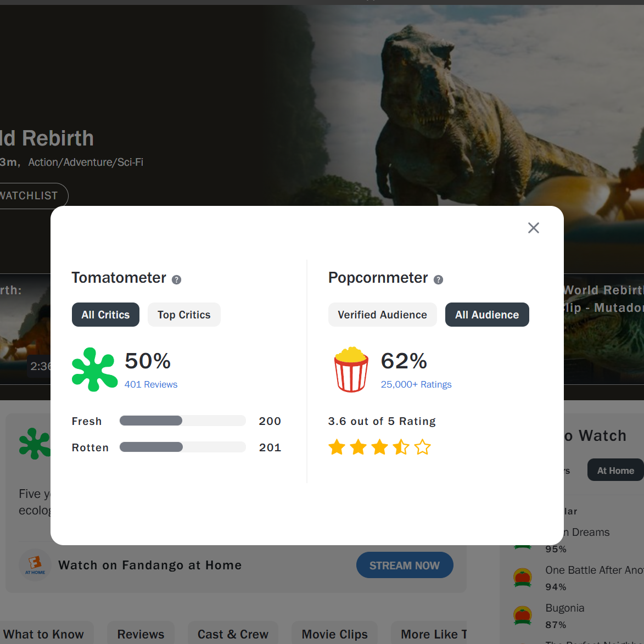644x644 pixels.
Task: Close the ratings popup with the X
Action: (533, 228)
